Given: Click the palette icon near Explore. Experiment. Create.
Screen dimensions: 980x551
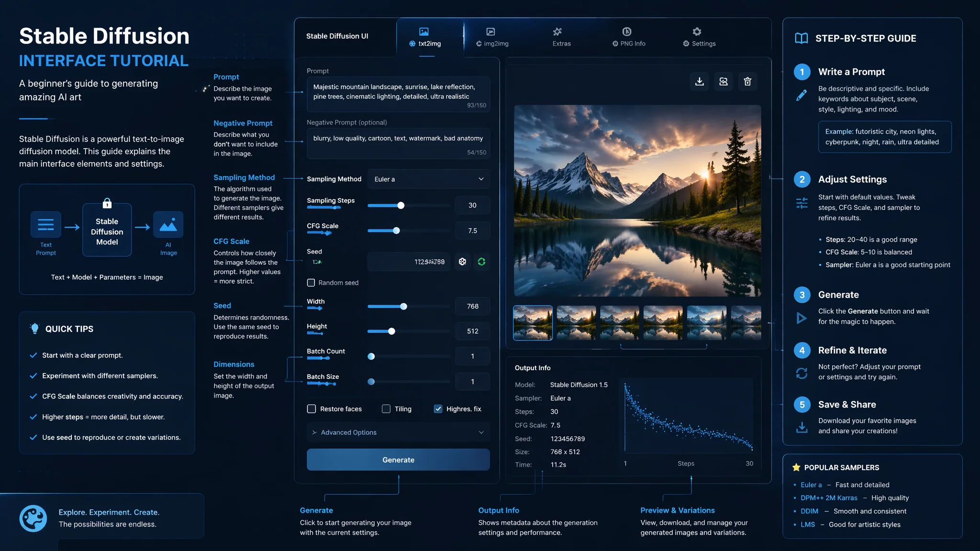Looking at the screenshot, I should [x=33, y=518].
